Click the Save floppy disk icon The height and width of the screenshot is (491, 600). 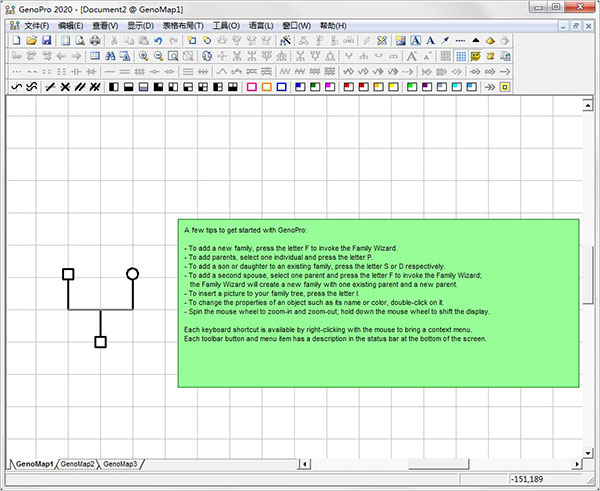(x=46, y=40)
